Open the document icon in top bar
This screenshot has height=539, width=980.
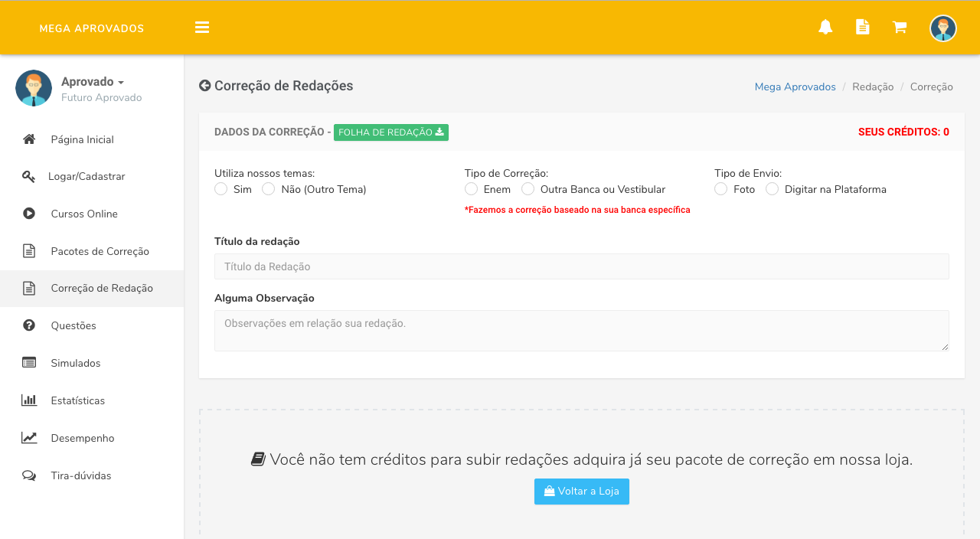[x=862, y=27]
